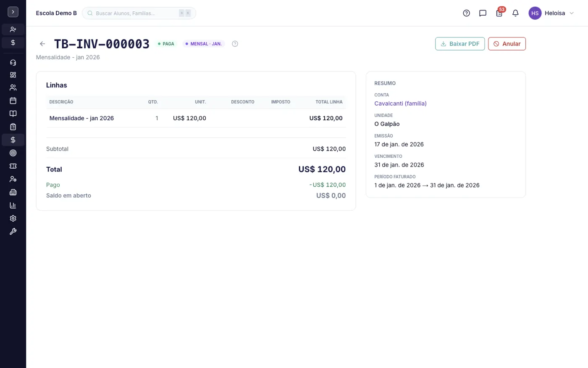This screenshot has width=588, height=368.
Task: Click the PAGA status badge
Action: tap(166, 44)
